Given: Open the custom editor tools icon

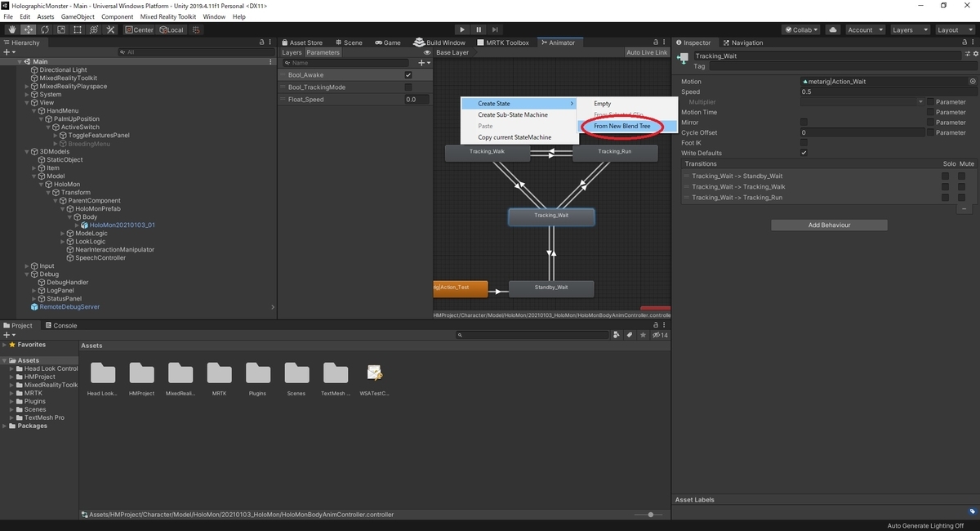Looking at the screenshot, I should [109, 29].
